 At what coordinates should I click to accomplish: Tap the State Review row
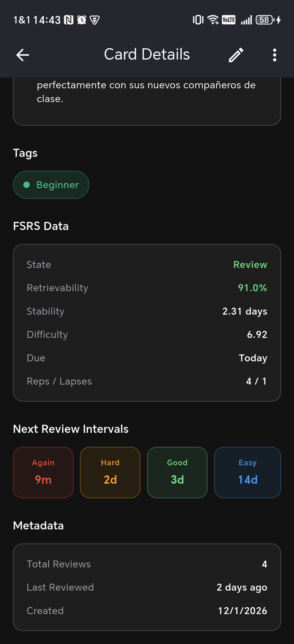tap(147, 264)
